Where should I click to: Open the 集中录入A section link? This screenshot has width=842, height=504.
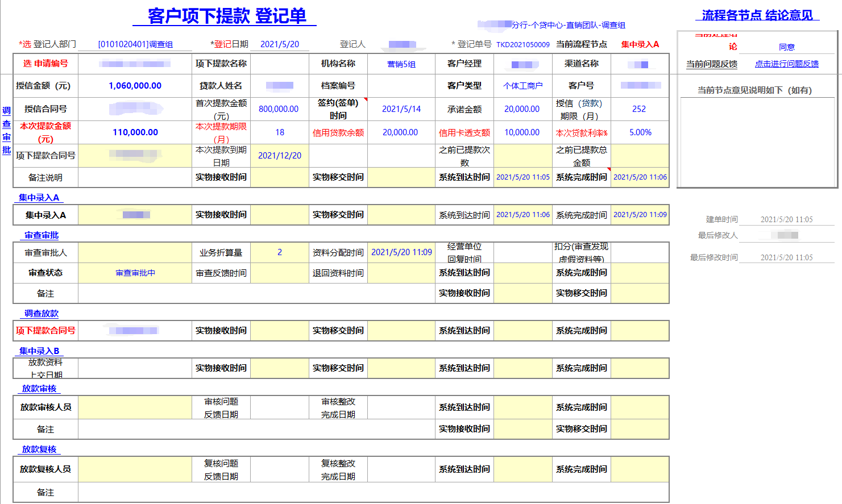point(39,198)
